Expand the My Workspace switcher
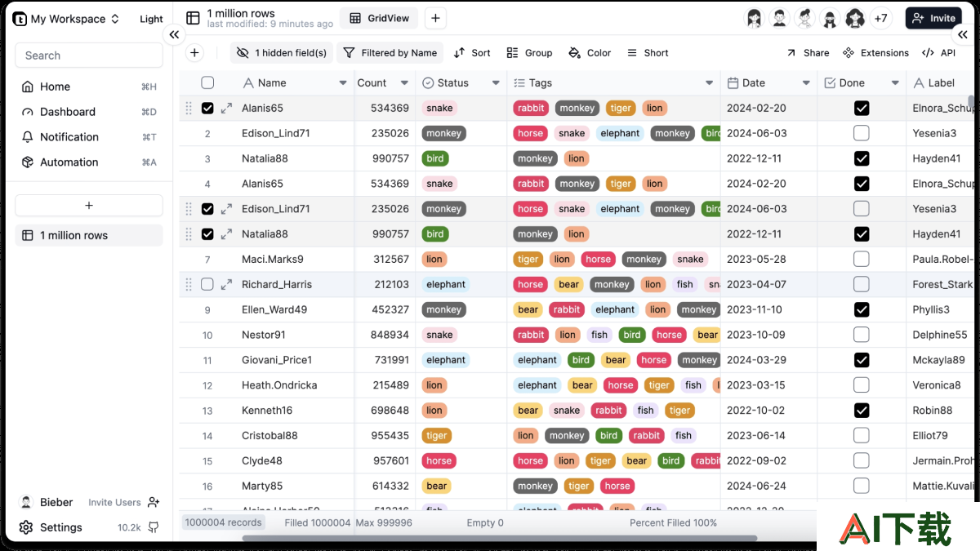This screenshot has width=980, height=551. click(67, 19)
